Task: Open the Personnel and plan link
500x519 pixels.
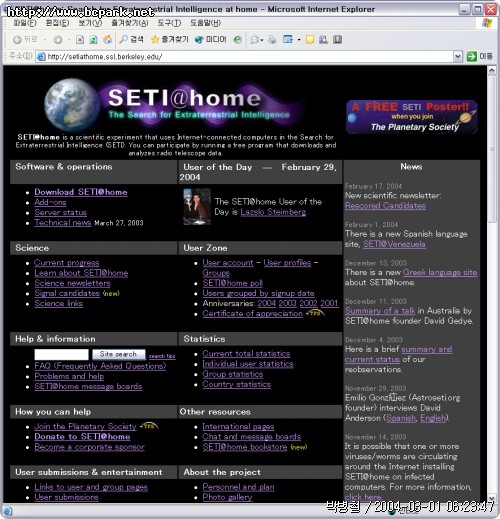Action: (x=238, y=487)
